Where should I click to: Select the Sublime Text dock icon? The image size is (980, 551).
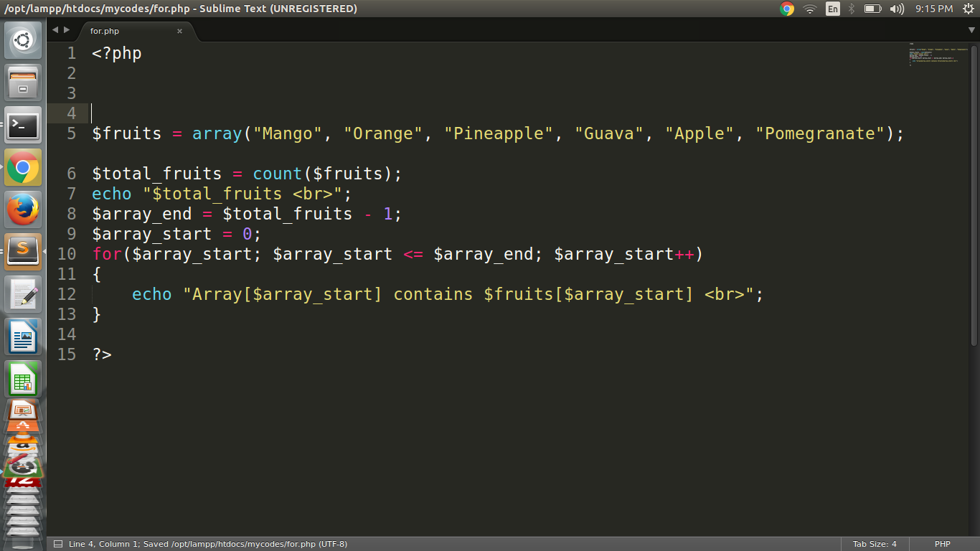tap(24, 252)
